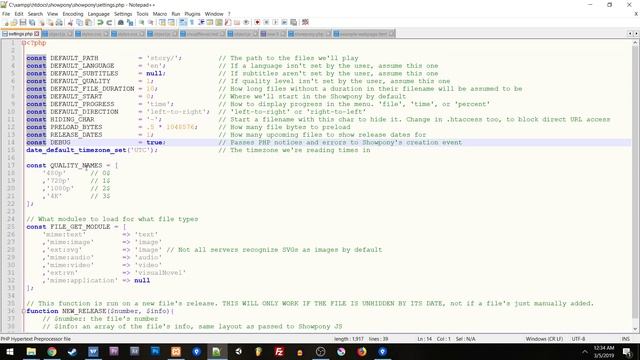640x360 pixels.
Task: Save the file using the Save toolbar icon
Action: (23, 22)
